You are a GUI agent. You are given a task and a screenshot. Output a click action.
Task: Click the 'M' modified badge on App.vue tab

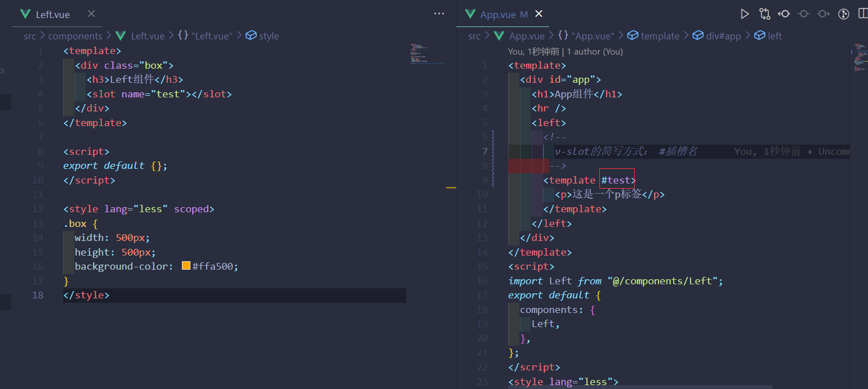[x=524, y=15]
